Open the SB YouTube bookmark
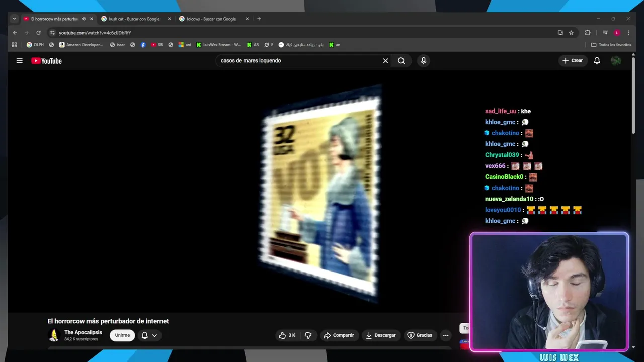The height and width of the screenshot is (362, 644). click(x=157, y=45)
